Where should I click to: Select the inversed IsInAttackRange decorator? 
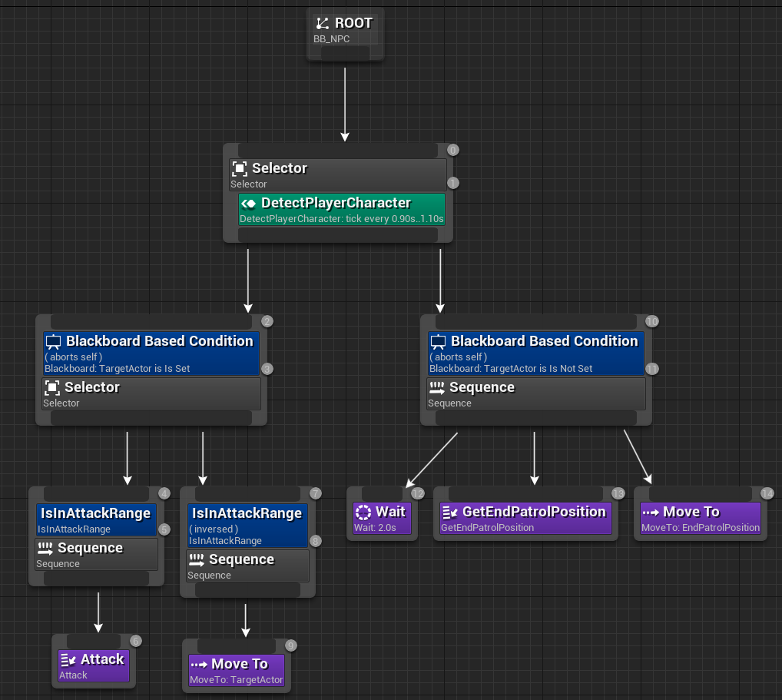[247, 526]
